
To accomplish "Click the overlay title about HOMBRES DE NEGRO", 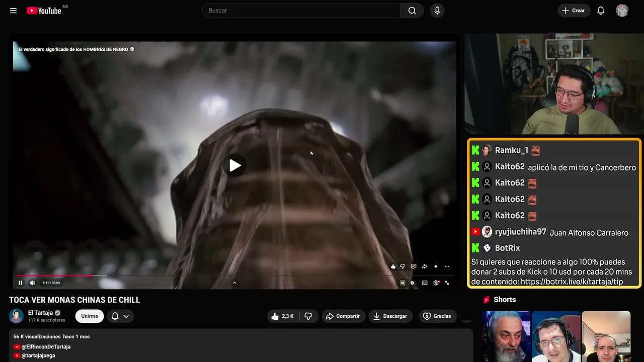I will click(76, 49).
